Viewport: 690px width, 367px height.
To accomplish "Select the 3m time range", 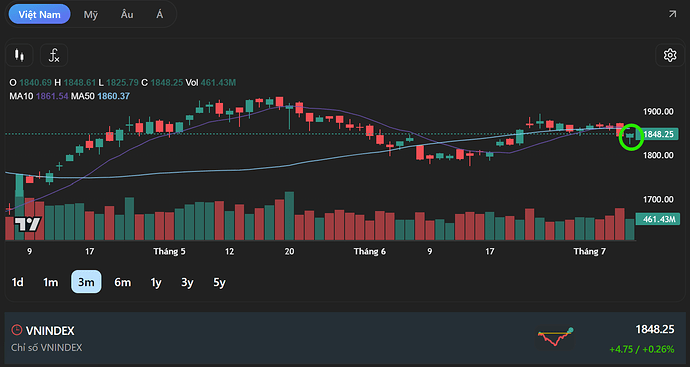I will 86,282.
